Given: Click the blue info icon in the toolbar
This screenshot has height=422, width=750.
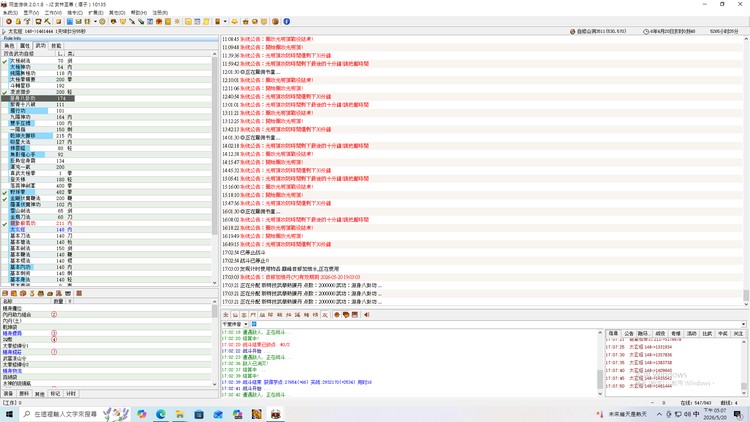Looking at the screenshot, I should [287, 22].
